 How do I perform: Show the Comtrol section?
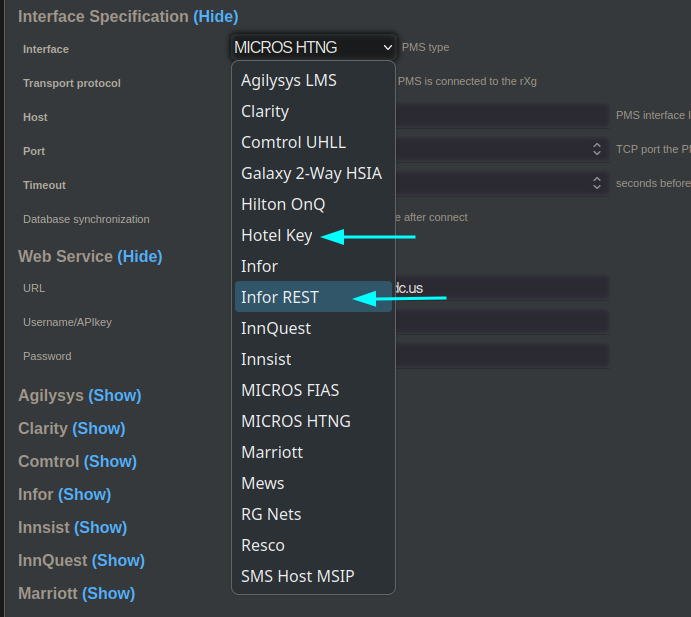[x=110, y=461]
